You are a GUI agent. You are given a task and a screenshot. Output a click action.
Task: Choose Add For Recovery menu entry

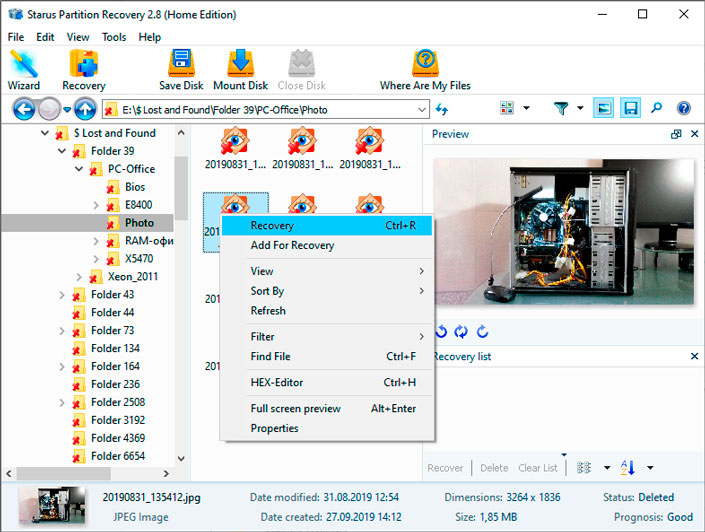(x=327, y=245)
